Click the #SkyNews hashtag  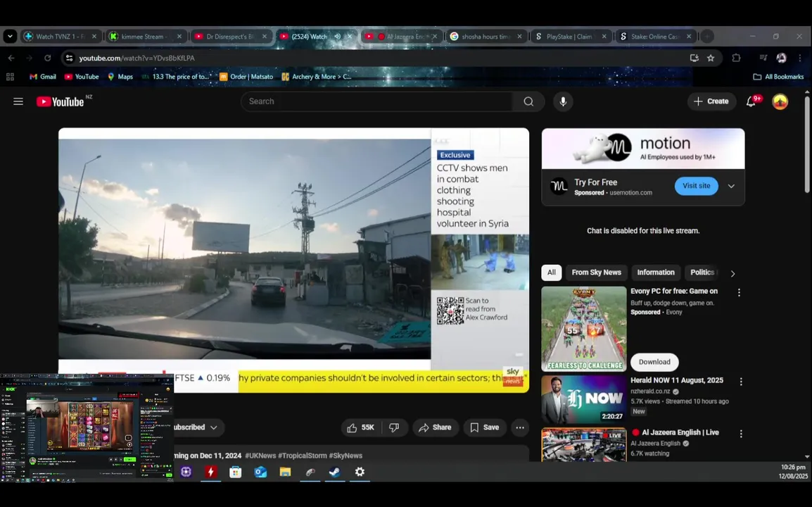click(x=345, y=456)
